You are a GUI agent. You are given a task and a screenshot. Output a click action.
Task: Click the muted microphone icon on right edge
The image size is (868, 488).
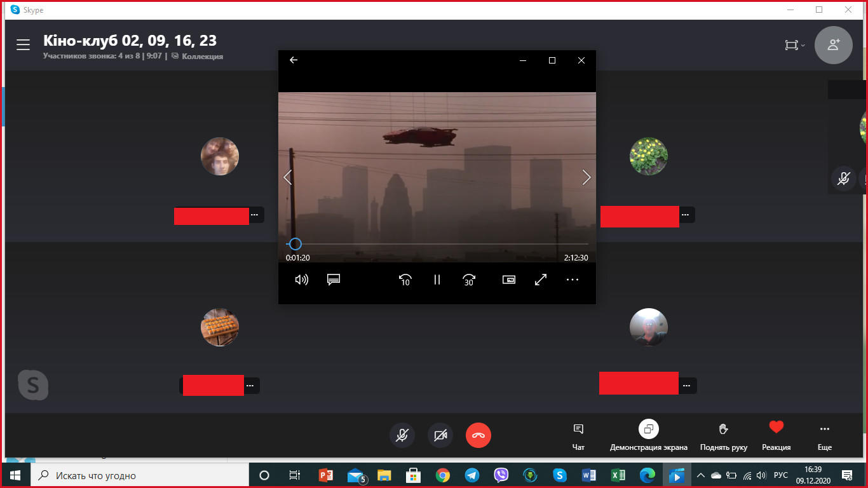pyautogui.click(x=843, y=179)
